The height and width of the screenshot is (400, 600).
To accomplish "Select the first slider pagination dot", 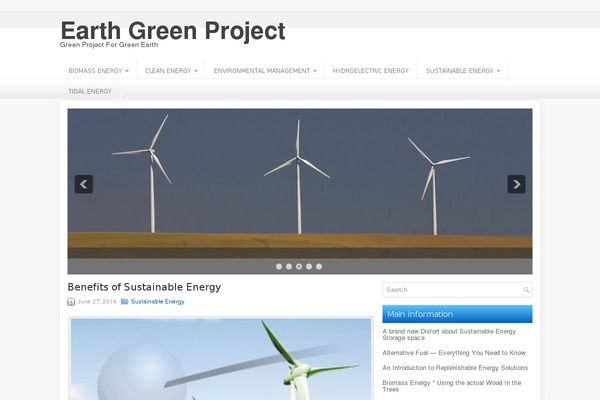I will (279, 266).
